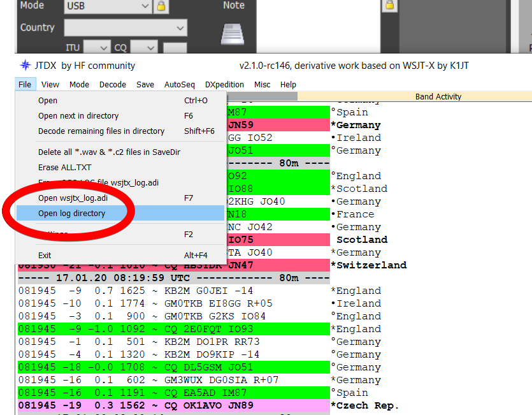
Task: Expand the Mode USB dropdown
Action: pos(108,6)
